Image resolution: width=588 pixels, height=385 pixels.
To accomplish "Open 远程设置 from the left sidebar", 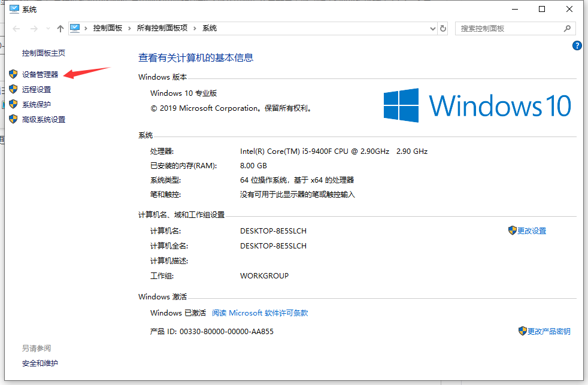I will pos(37,89).
